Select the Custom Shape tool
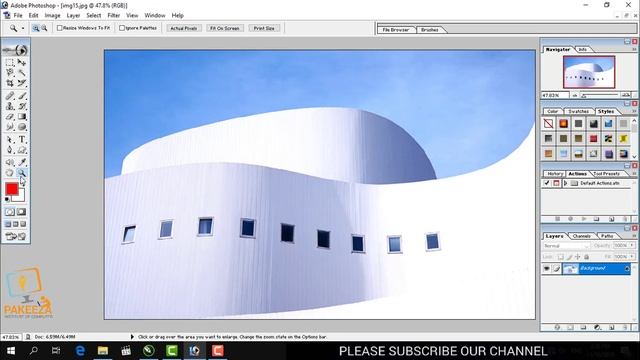Screen dimensions: 640x360 22,150
